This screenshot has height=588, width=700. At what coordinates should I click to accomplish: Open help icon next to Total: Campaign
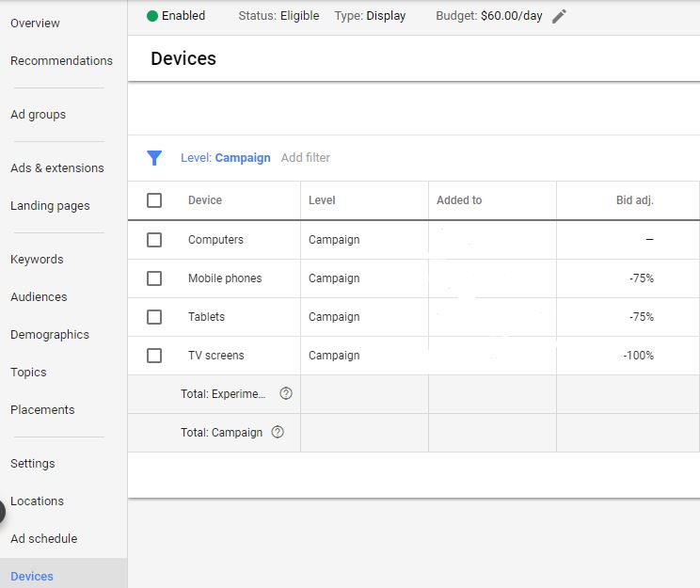tap(278, 432)
